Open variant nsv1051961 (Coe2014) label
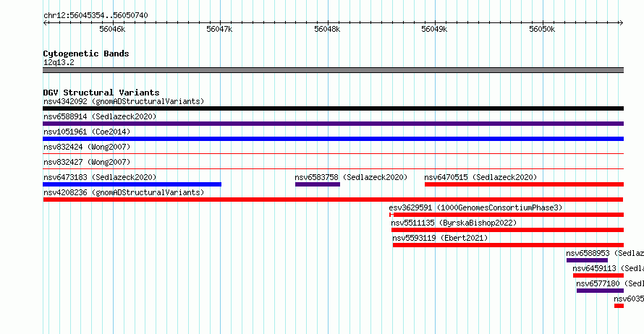 (x=87, y=132)
